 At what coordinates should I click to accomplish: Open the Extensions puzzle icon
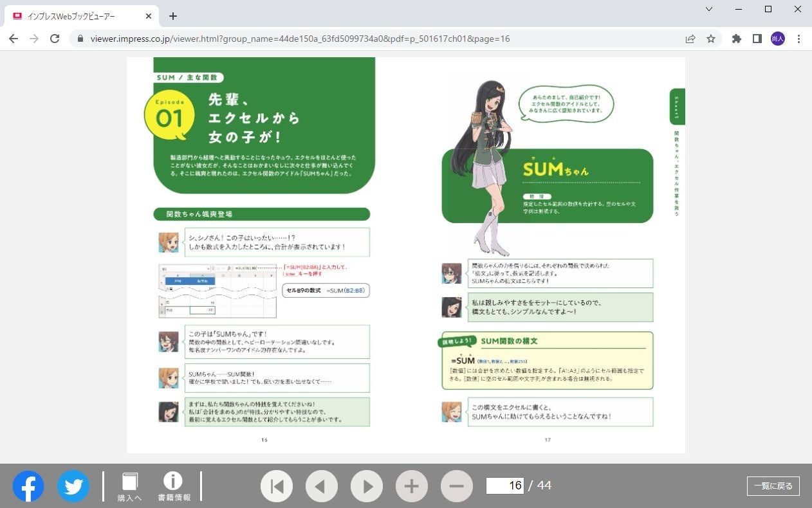737,39
